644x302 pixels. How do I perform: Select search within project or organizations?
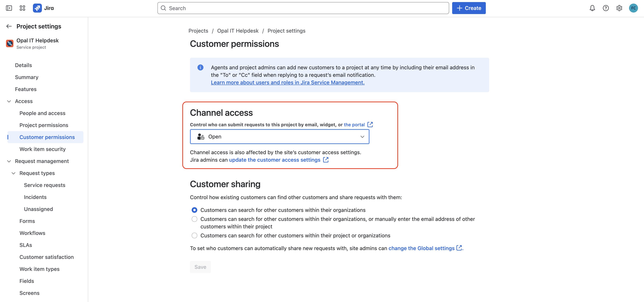point(194,235)
